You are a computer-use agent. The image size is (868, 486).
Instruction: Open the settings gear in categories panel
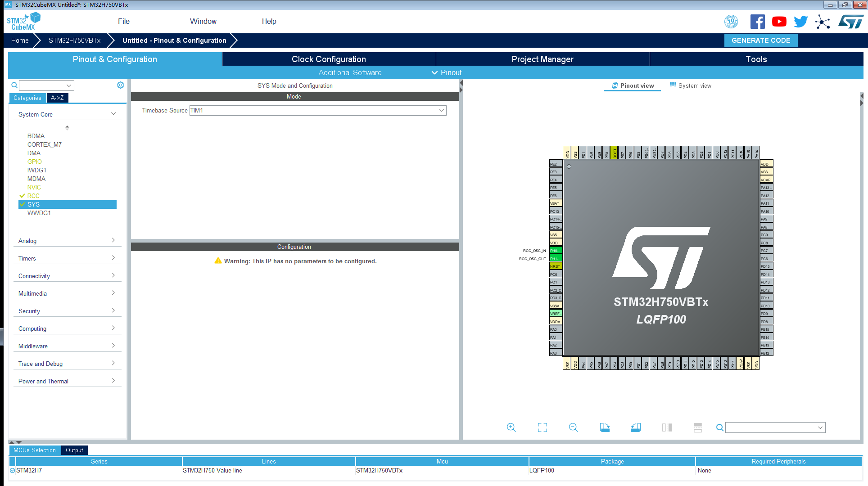tap(121, 85)
